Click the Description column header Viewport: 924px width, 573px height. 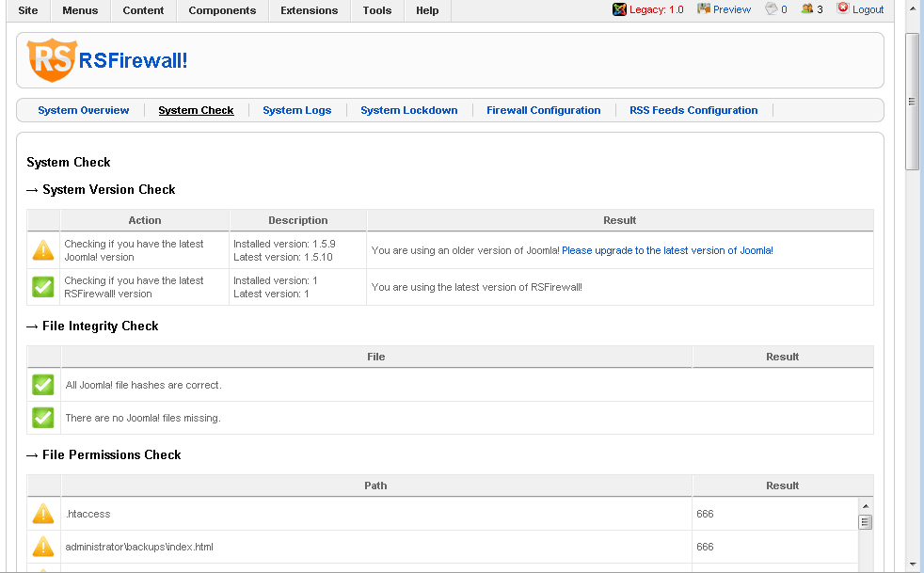click(x=298, y=220)
